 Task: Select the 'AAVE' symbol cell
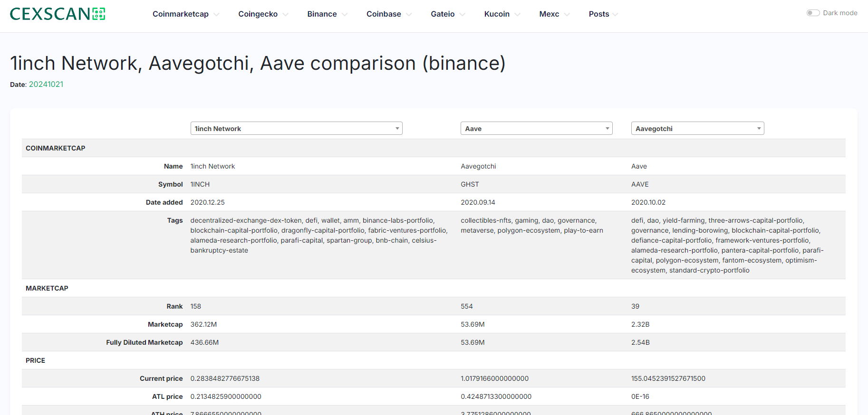pyautogui.click(x=640, y=184)
